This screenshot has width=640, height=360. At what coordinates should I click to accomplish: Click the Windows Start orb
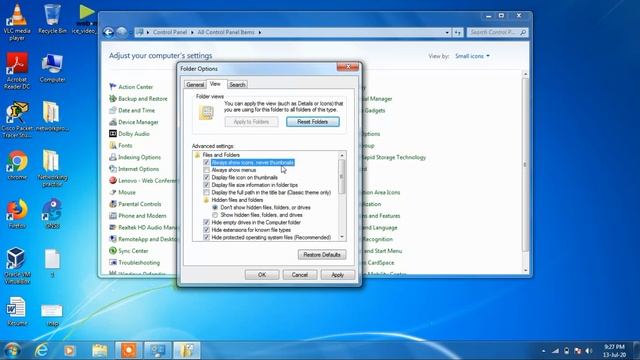(x=12, y=350)
